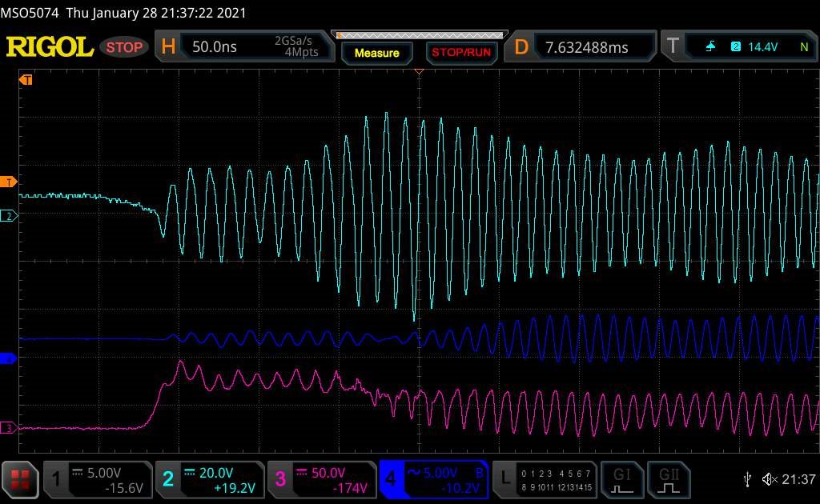Screen dimensions: 820x504
Task: Click the rising edge trigger icon
Action: (710, 47)
